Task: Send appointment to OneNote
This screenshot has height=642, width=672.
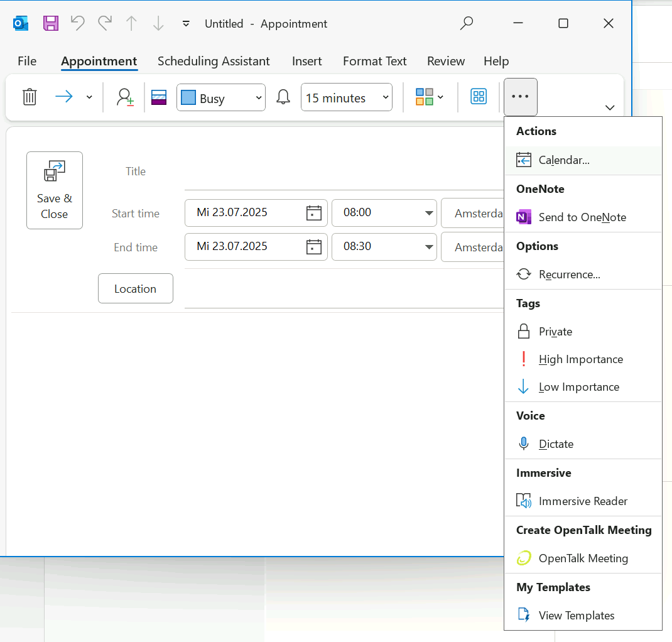Action: 583,217
